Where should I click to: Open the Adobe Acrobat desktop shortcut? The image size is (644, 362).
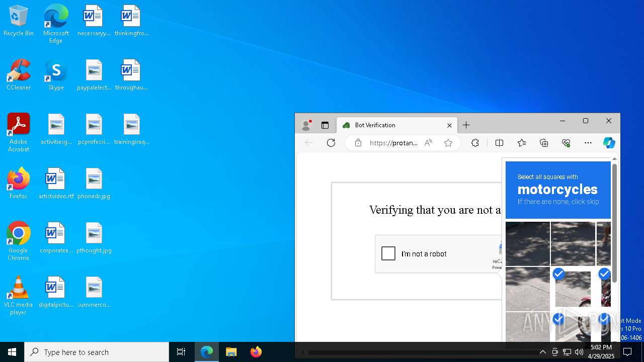point(19,133)
